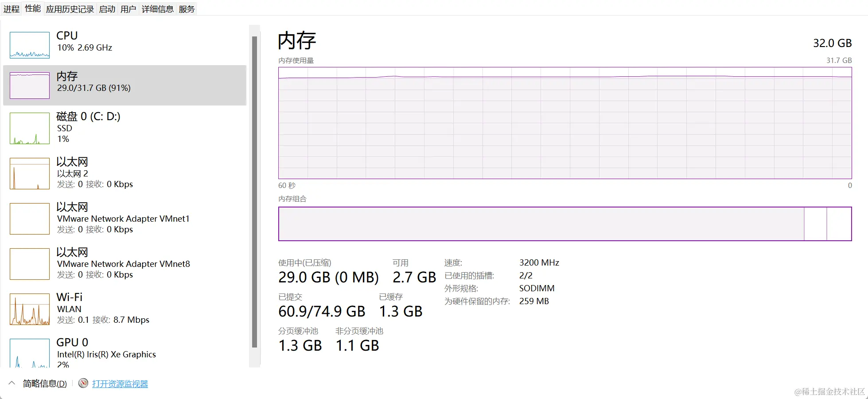868x399 pixels.
Task: Open the 服务 tab
Action: [187, 9]
